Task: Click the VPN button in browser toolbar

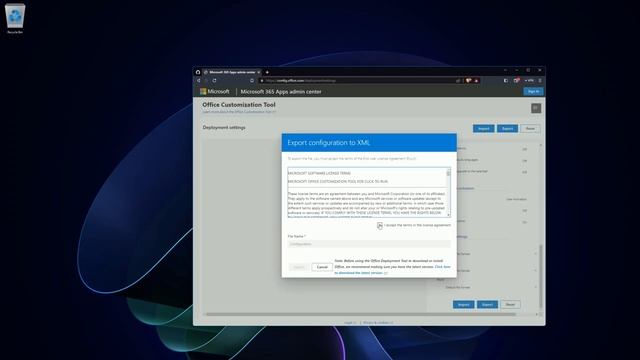Action: coord(529,80)
